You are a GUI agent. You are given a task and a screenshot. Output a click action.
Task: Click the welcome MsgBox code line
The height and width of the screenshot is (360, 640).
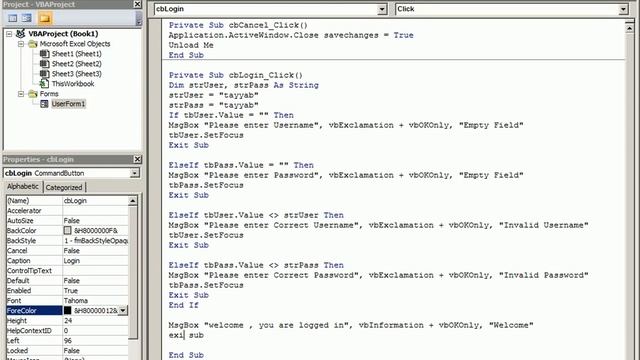point(351,325)
